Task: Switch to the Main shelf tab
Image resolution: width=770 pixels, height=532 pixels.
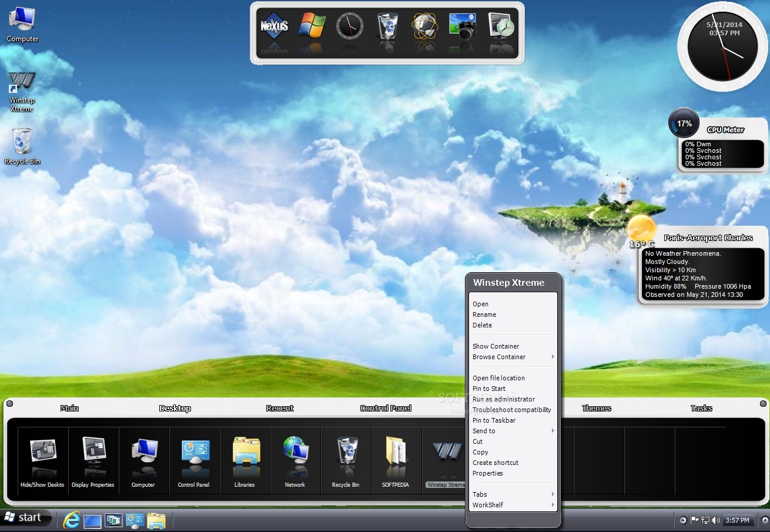Action: coord(69,408)
